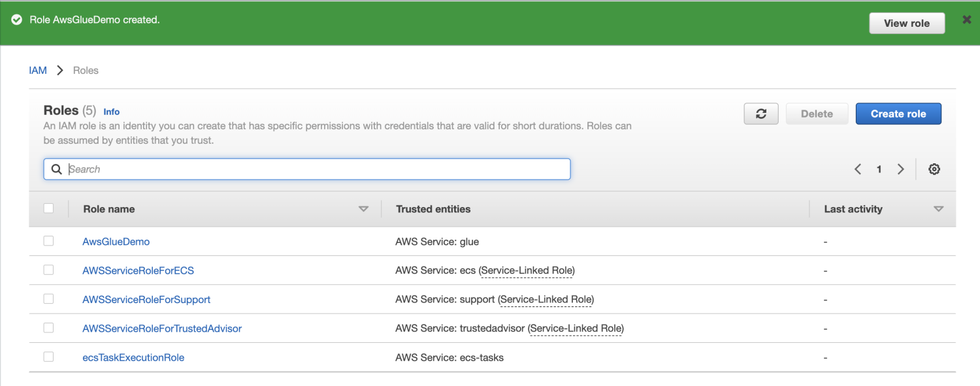Open the AwsGlueDemo role link
The width and height of the screenshot is (980, 386).
(116, 242)
